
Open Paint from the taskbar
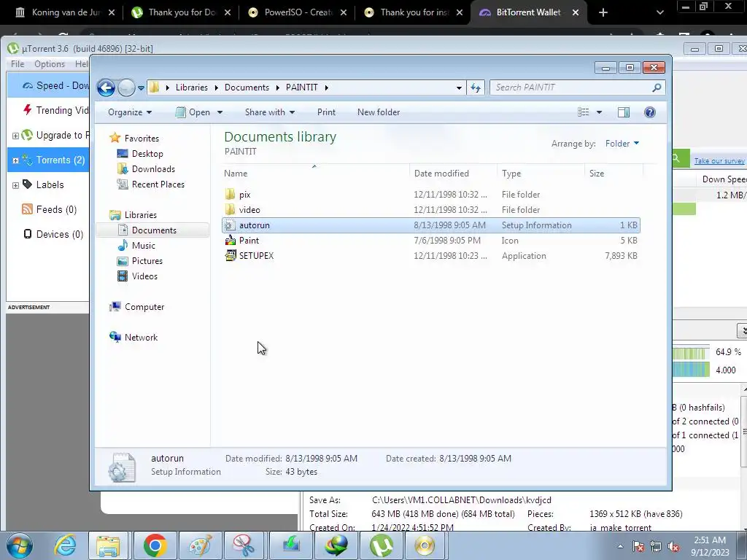(x=200, y=545)
